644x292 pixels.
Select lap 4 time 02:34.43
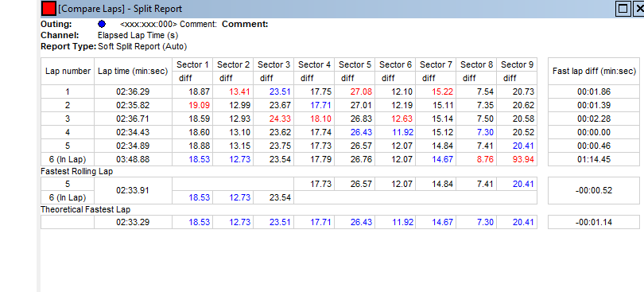click(133, 132)
